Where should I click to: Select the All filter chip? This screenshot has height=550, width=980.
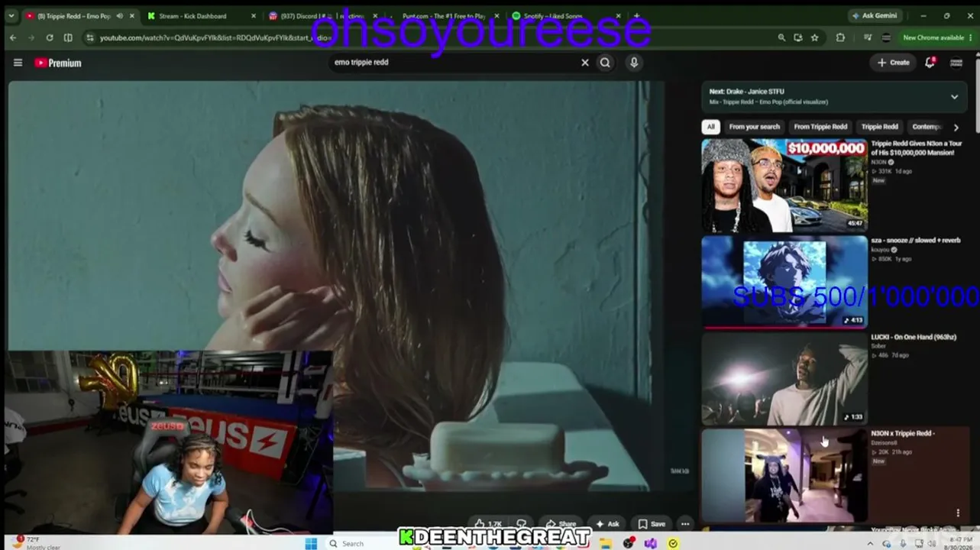point(710,127)
